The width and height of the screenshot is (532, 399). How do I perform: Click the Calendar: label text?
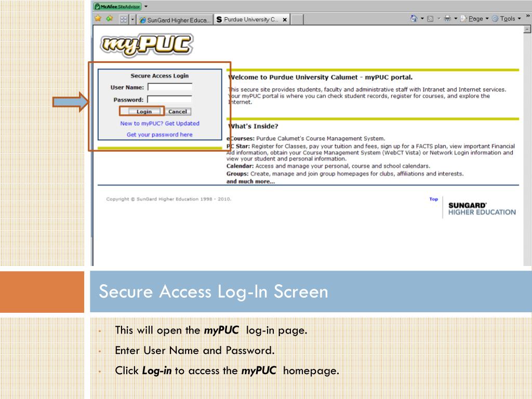pyautogui.click(x=240, y=166)
